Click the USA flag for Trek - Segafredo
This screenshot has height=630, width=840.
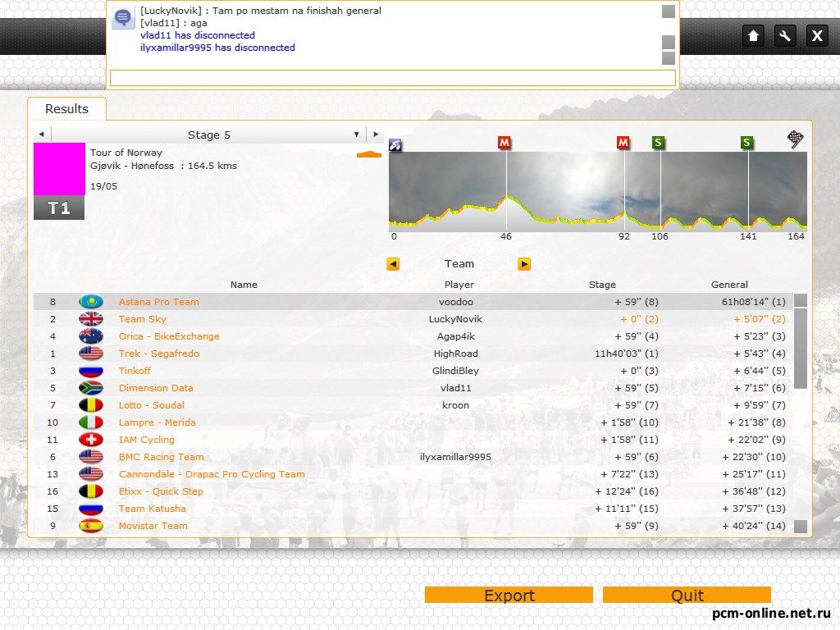[91, 353]
